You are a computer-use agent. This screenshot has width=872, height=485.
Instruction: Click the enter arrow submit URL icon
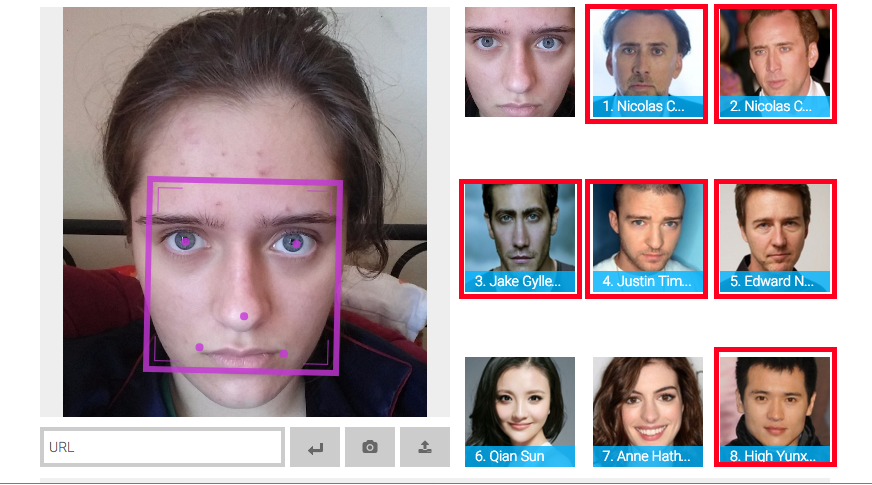click(x=315, y=448)
